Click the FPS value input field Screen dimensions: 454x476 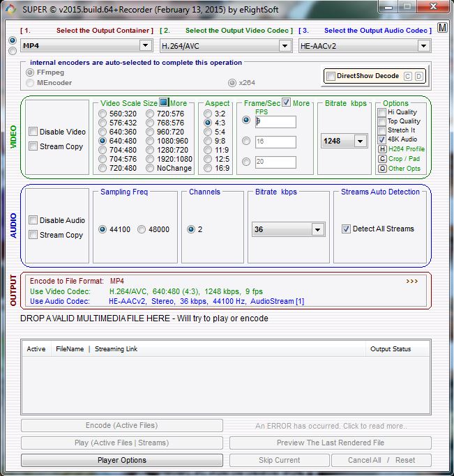[275, 122]
